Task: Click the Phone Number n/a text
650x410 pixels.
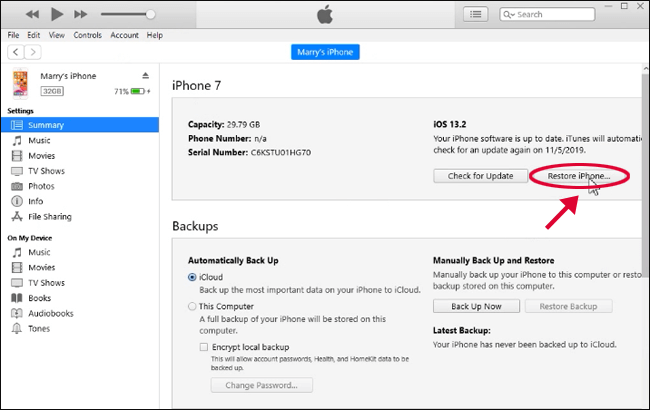Action: click(227, 138)
